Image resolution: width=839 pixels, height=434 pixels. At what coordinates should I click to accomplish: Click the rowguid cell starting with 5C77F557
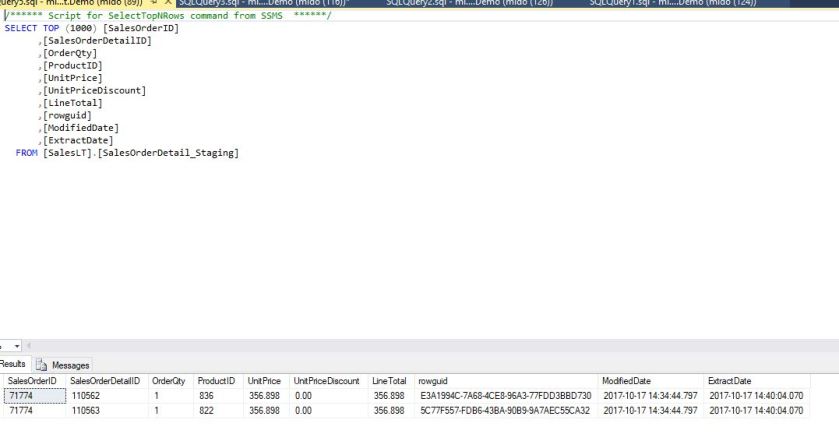tap(505, 410)
